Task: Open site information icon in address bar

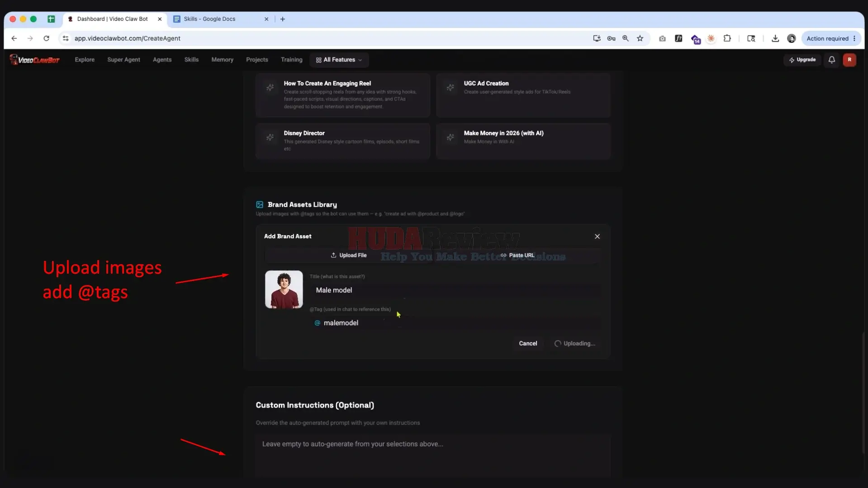Action: (66, 38)
